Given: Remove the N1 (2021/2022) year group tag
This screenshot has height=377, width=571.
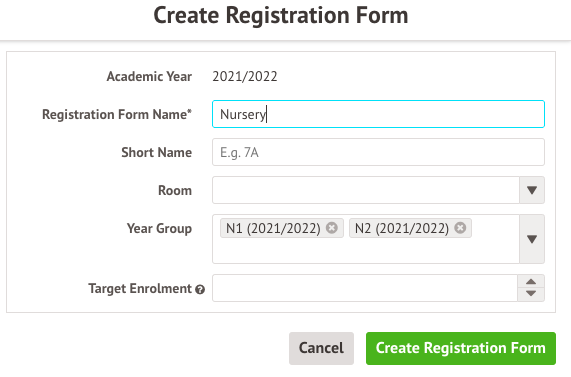Looking at the screenshot, I should pos(331,228).
